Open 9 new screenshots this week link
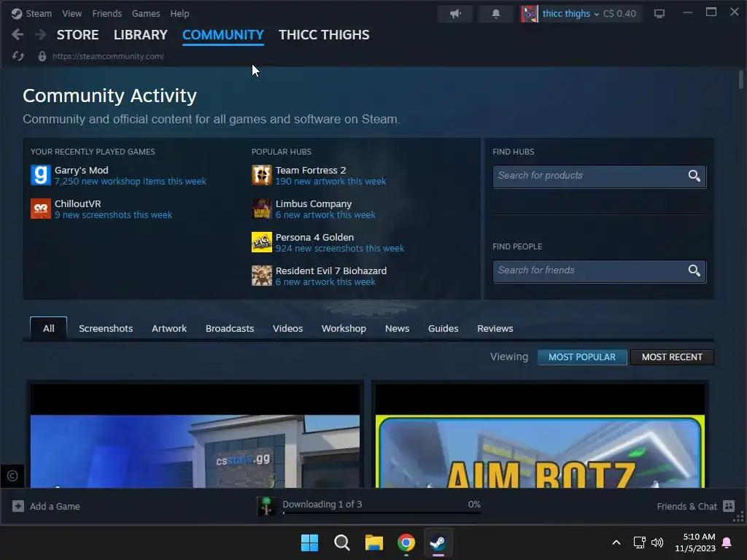This screenshot has width=747, height=560. tap(113, 215)
